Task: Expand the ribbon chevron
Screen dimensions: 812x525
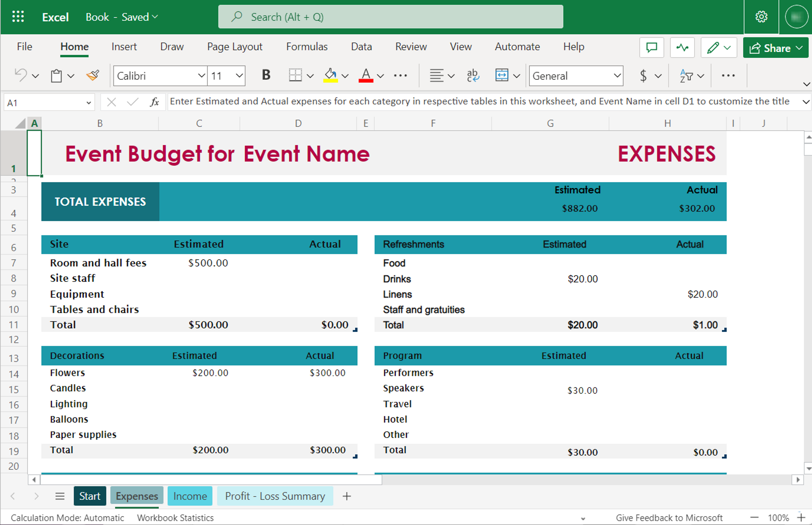Action: [x=807, y=84]
